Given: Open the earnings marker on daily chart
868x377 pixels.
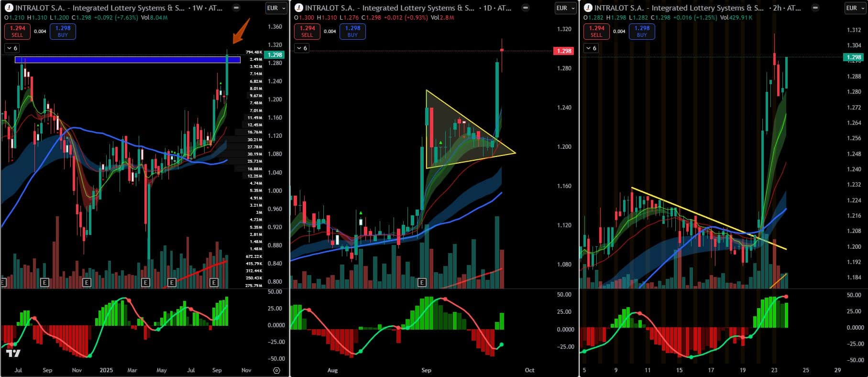Looking at the screenshot, I should coord(422,283).
